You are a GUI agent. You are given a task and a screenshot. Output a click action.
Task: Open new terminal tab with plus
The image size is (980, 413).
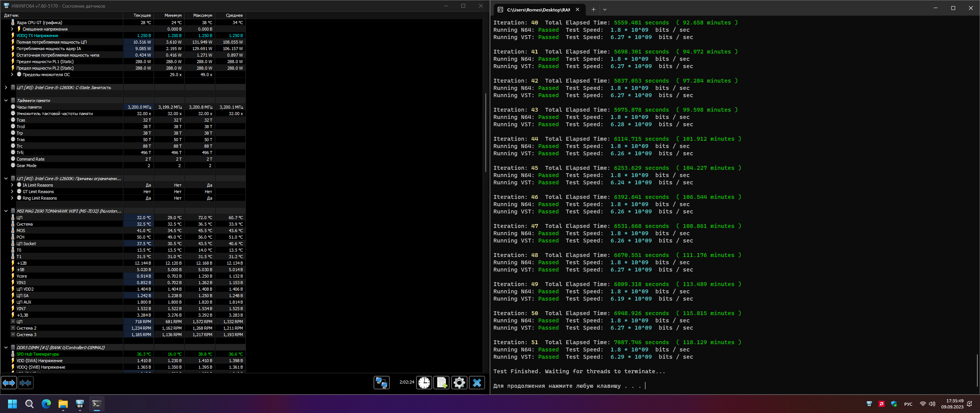tap(593, 10)
